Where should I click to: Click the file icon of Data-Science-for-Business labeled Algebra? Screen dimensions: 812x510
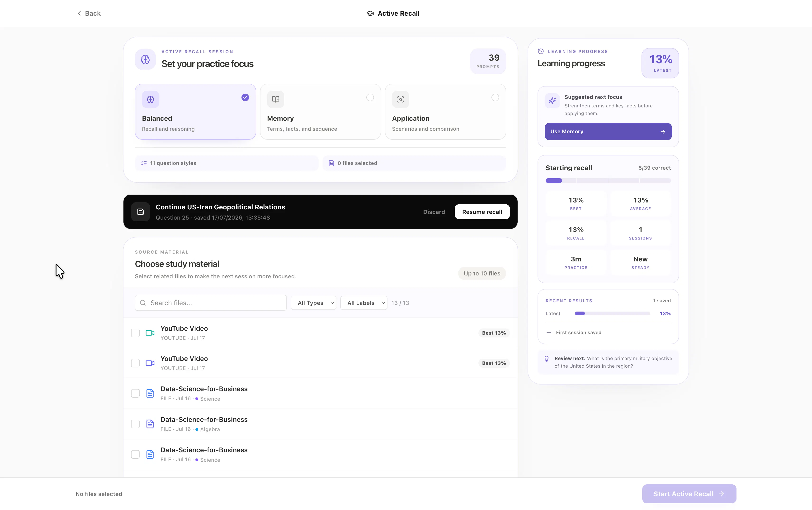click(150, 424)
